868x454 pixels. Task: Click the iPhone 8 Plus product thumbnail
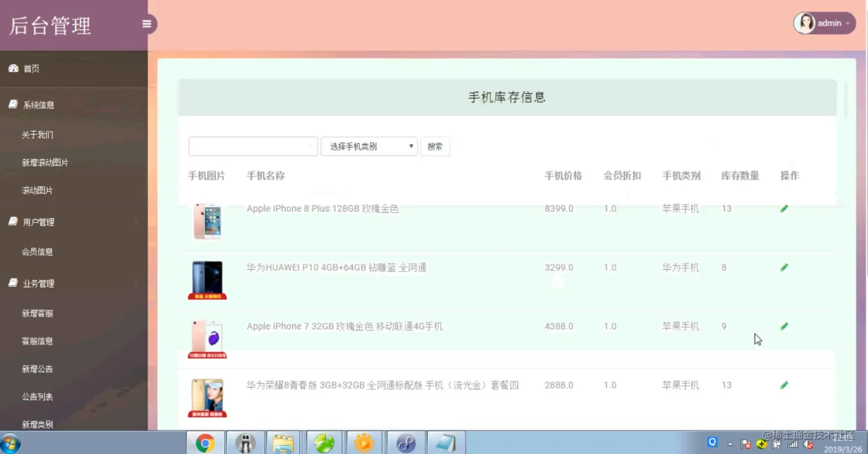point(207,221)
